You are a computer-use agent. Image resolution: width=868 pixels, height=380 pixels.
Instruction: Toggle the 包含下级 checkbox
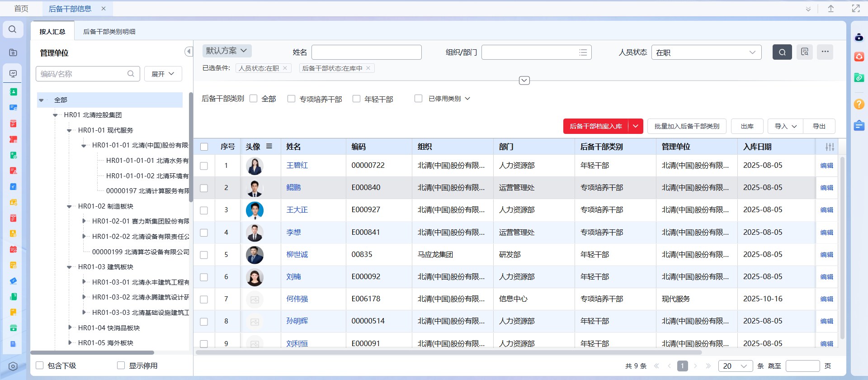click(40, 366)
